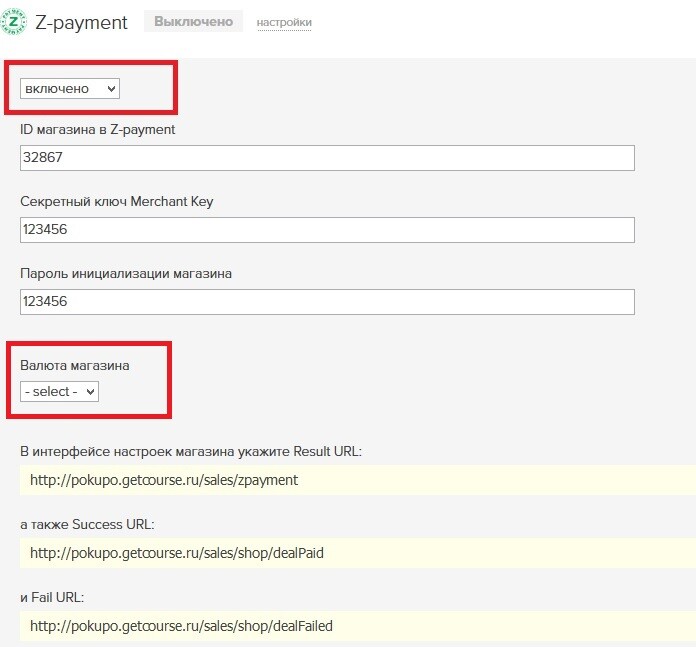This screenshot has height=647, width=696.
Task: Click the 'укажите Result URL:' instruction text
Action: coord(300,451)
